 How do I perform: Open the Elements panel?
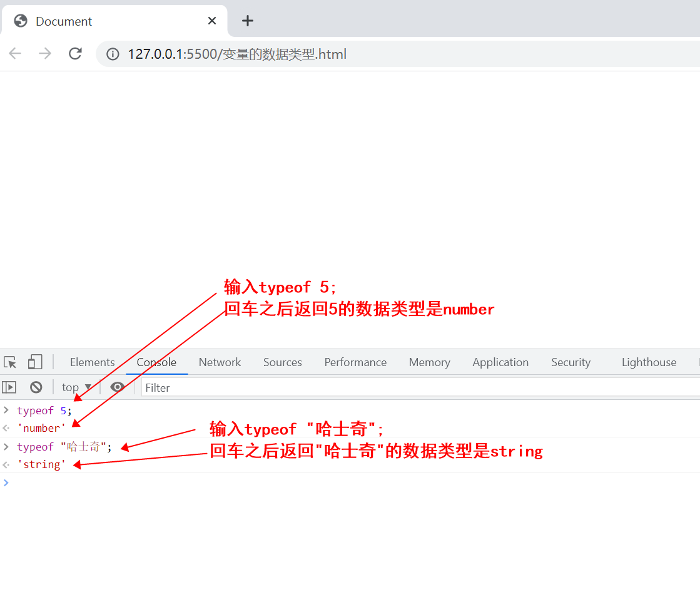point(93,362)
